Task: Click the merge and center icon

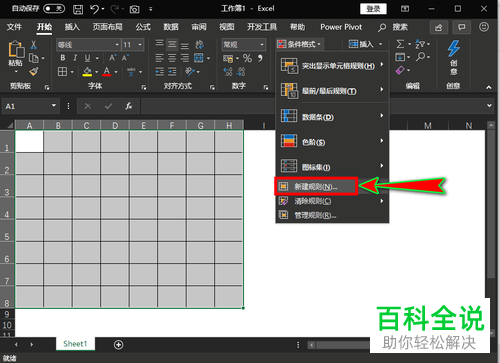Action: click(x=199, y=58)
